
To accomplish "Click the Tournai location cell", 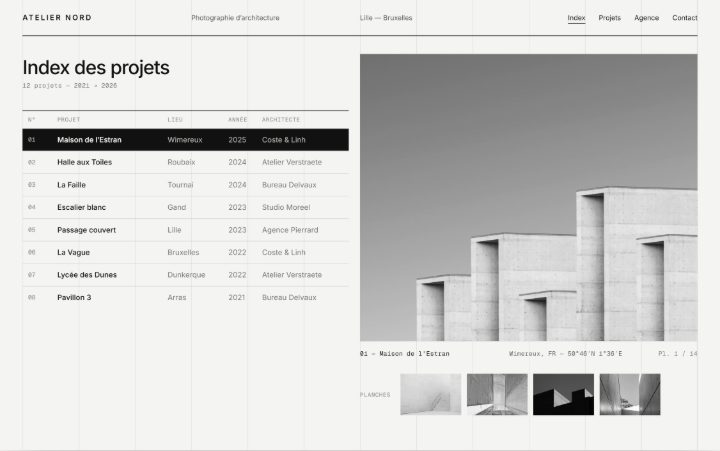I will point(180,185).
